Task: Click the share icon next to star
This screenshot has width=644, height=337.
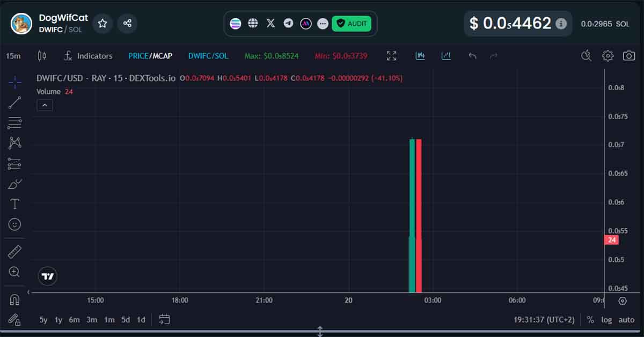Action: [x=127, y=24]
